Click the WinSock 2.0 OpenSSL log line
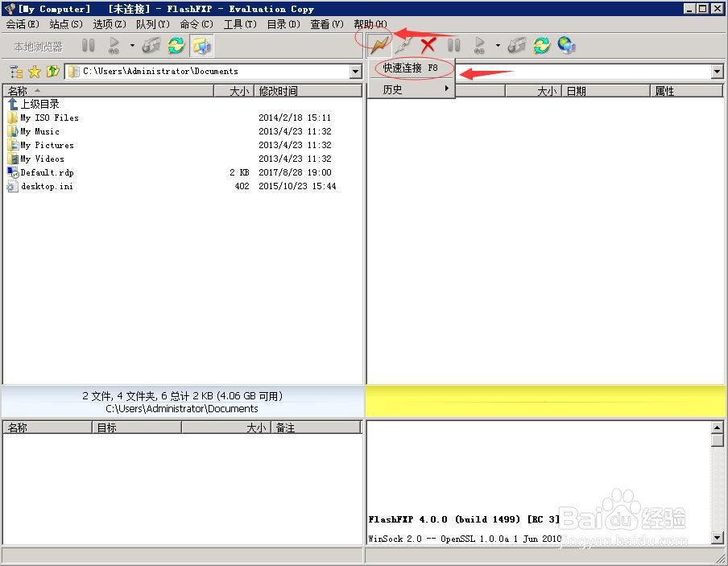The width and height of the screenshot is (728, 566). [x=465, y=539]
